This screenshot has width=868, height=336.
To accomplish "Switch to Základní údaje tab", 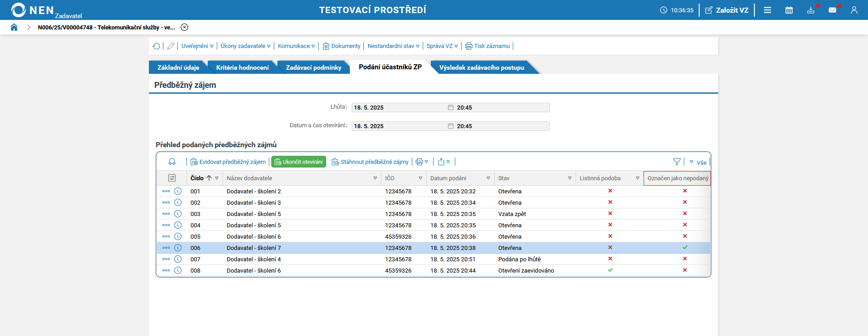I will (178, 67).
